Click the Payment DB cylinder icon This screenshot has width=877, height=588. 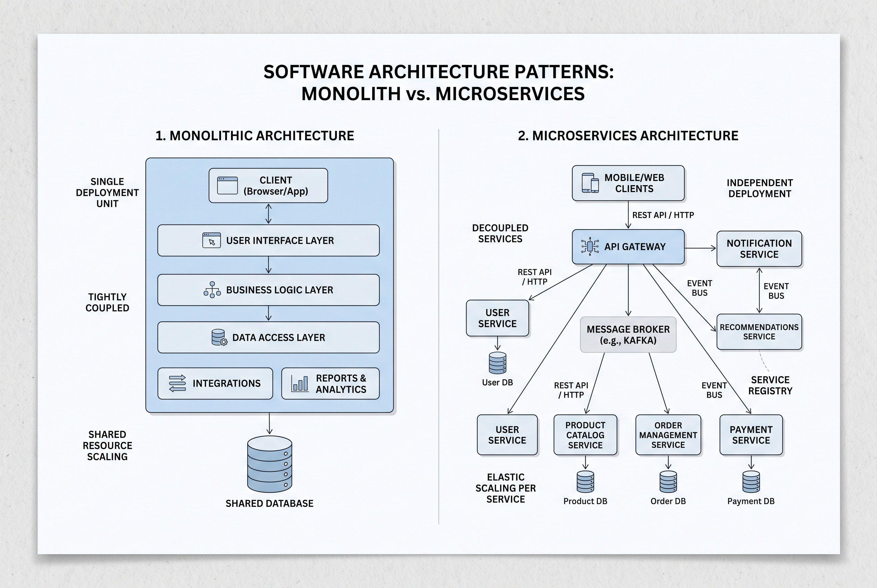(751, 482)
